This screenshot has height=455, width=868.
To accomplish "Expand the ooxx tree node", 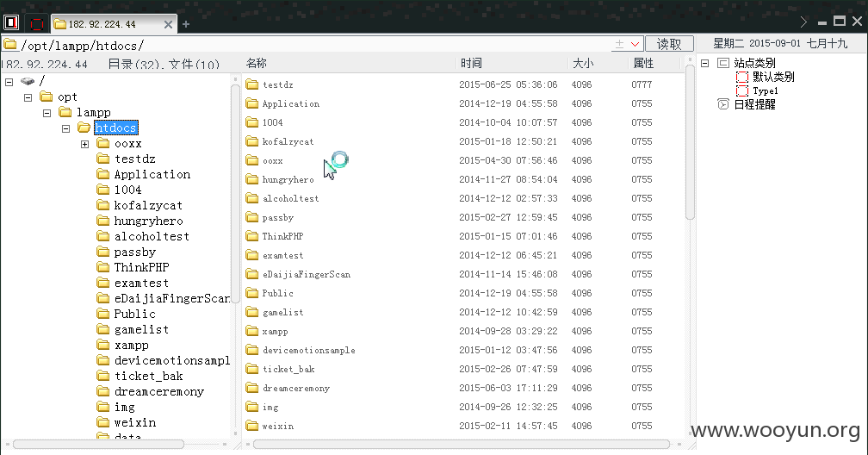I will 84,144.
